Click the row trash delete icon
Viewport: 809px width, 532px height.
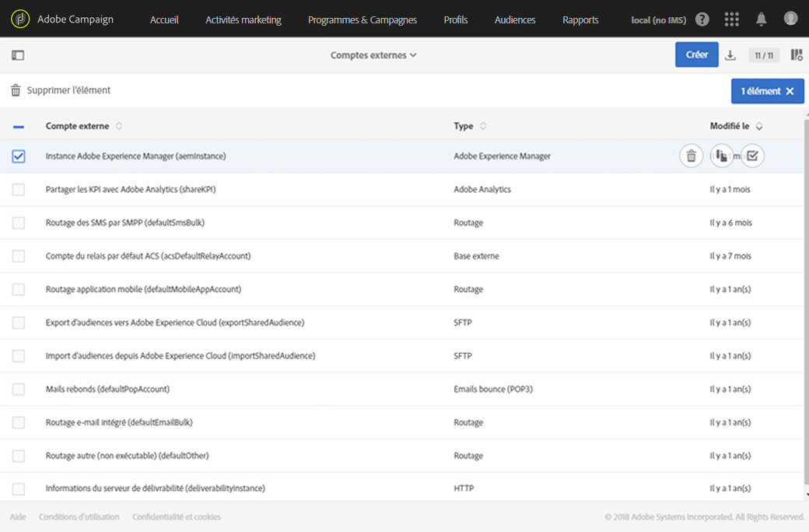pos(691,156)
